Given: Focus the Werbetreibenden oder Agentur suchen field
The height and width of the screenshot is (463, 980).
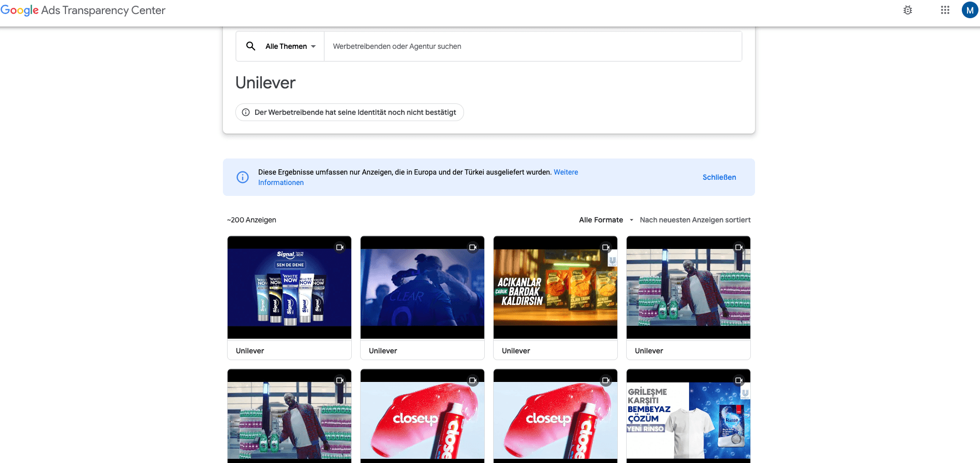Looking at the screenshot, I should pyautogui.click(x=533, y=46).
